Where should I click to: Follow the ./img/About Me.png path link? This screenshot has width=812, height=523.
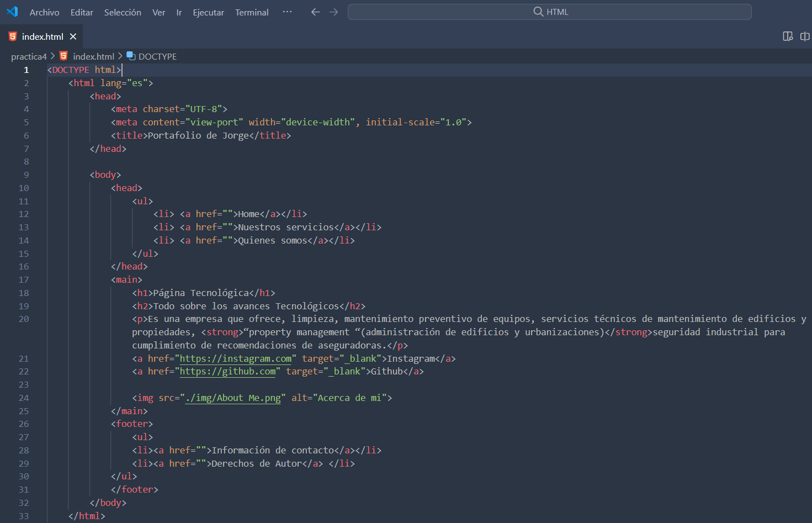click(x=233, y=398)
